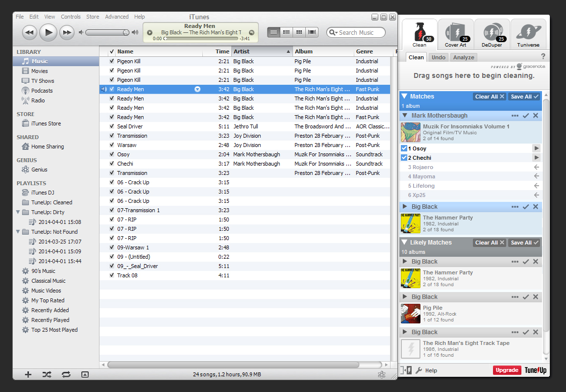Image resolution: width=566 pixels, height=392 pixels.
Task: Switch to grid view
Action: (x=299, y=32)
